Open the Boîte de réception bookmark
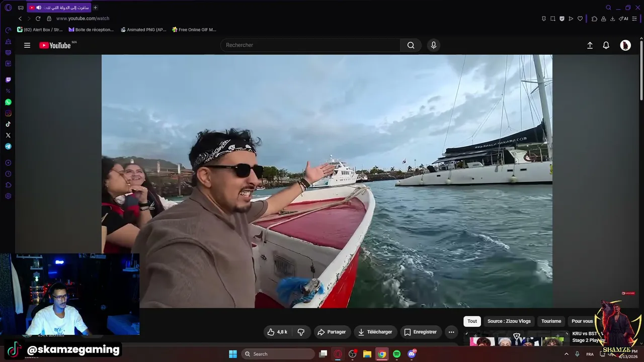The image size is (644, 362). [91, 30]
